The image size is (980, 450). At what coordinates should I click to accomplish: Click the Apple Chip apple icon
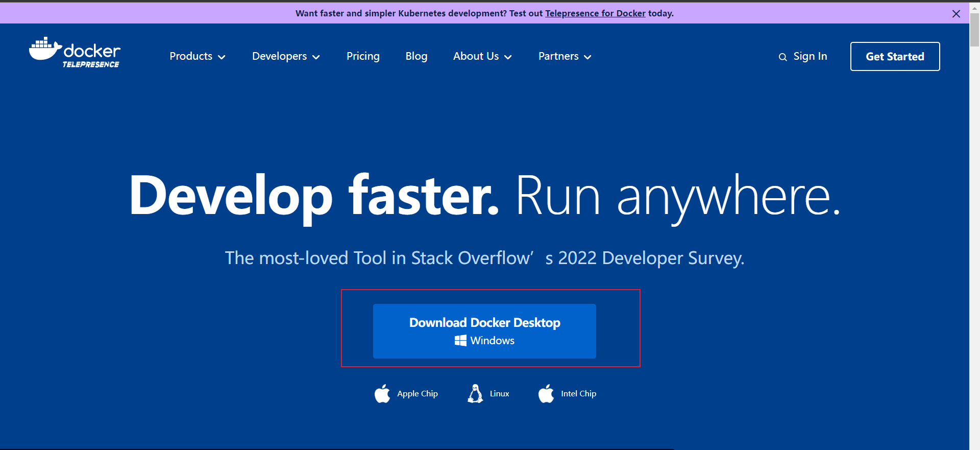click(382, 394)
